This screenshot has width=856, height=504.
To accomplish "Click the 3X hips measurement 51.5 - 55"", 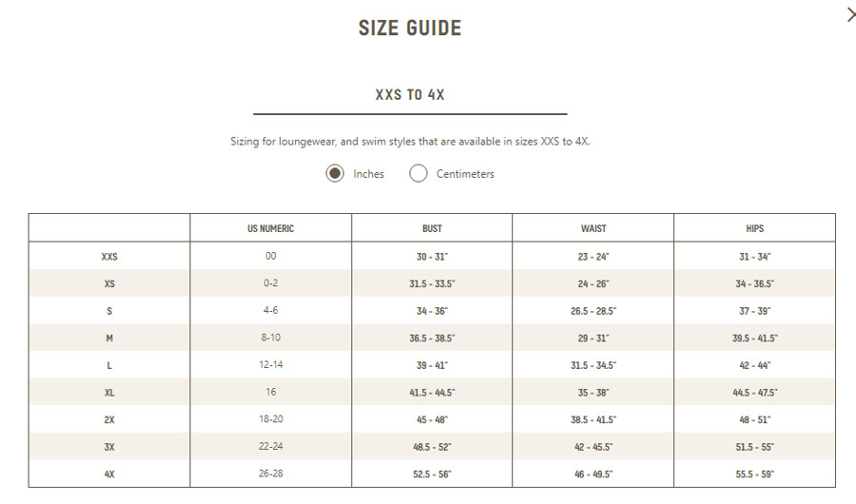I will [755, 447].
